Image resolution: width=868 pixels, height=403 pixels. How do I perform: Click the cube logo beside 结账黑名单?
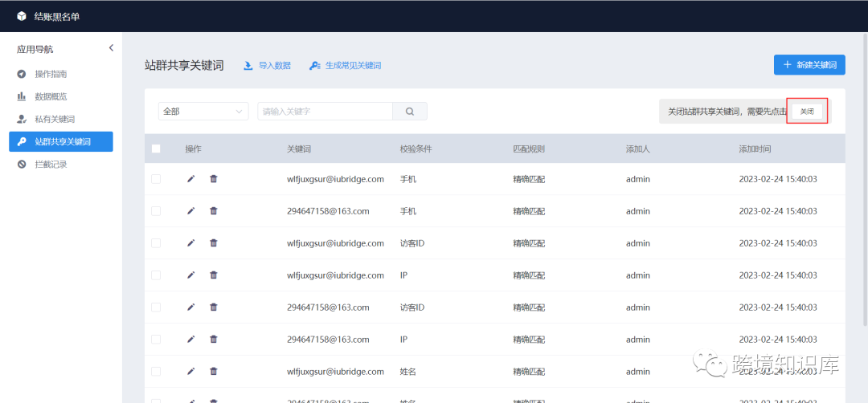click(22, 16)
